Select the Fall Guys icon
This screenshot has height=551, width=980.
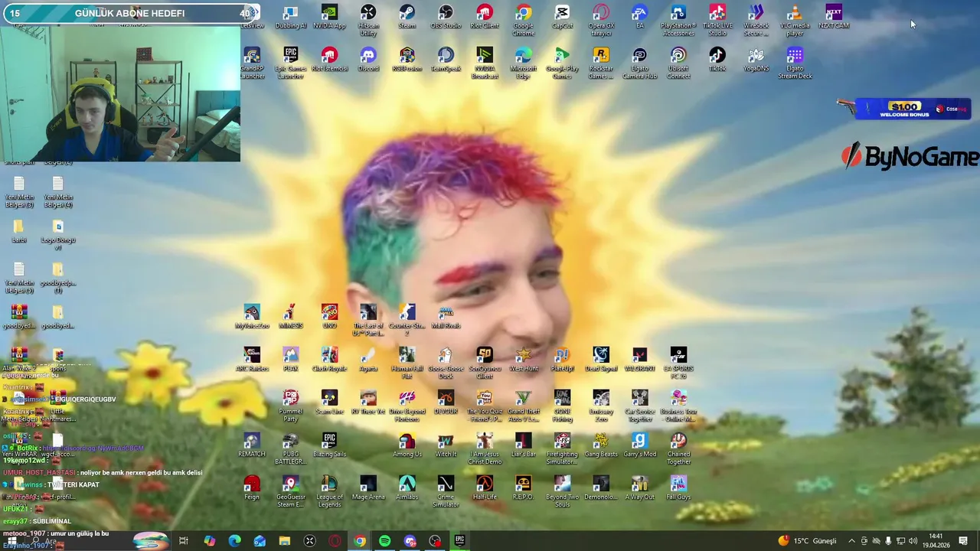[x=678, y=487]
